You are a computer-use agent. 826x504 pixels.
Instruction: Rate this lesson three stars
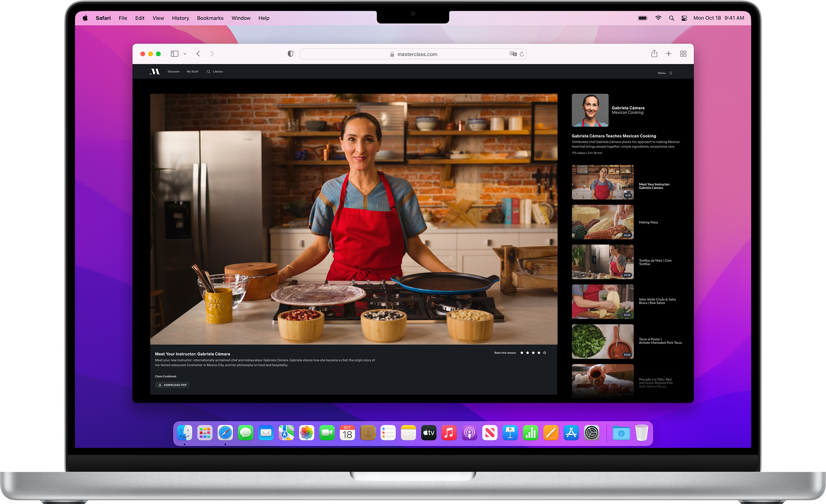tap(533, 353)
